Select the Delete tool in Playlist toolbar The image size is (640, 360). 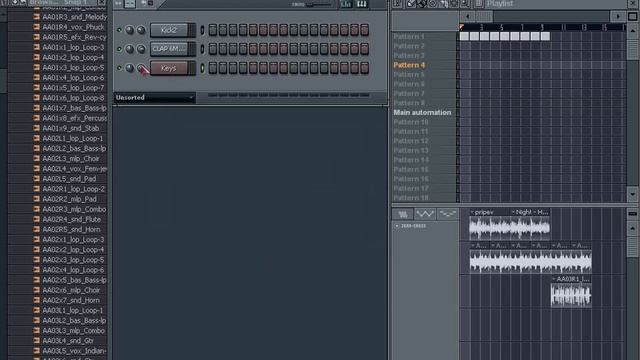coord(432,4)
